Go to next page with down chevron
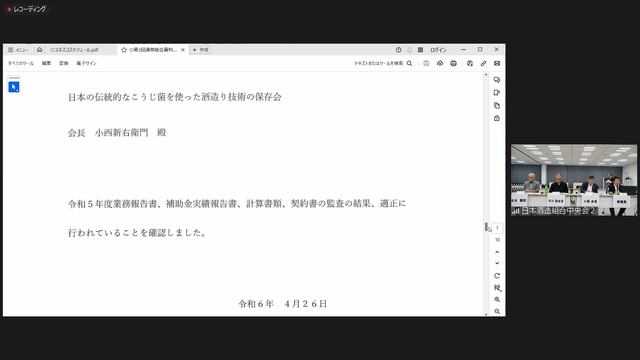The image size is (640, 360). click(497, 263)
